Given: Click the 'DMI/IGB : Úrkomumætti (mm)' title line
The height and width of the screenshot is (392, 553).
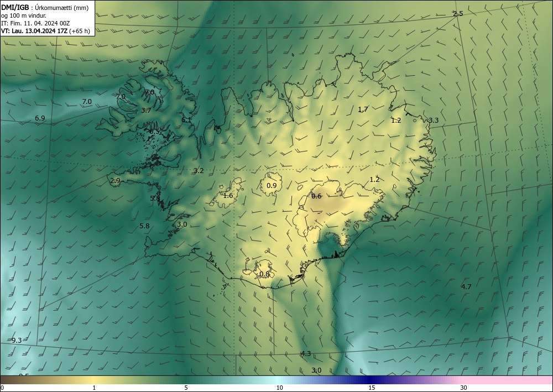Looking at the screenshot, I should pos(44,8).
